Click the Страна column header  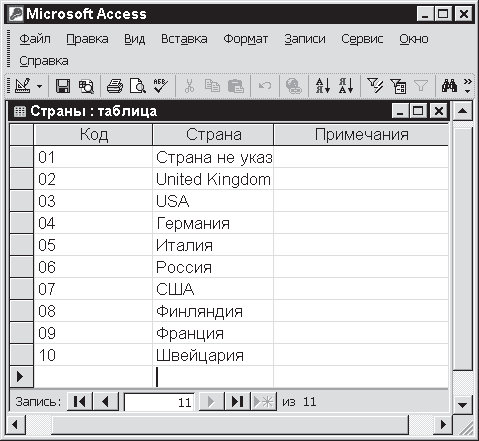click(213, 135)
